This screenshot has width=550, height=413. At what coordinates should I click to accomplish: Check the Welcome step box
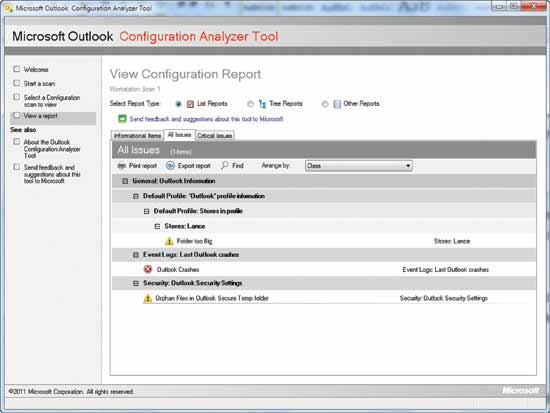16,69
